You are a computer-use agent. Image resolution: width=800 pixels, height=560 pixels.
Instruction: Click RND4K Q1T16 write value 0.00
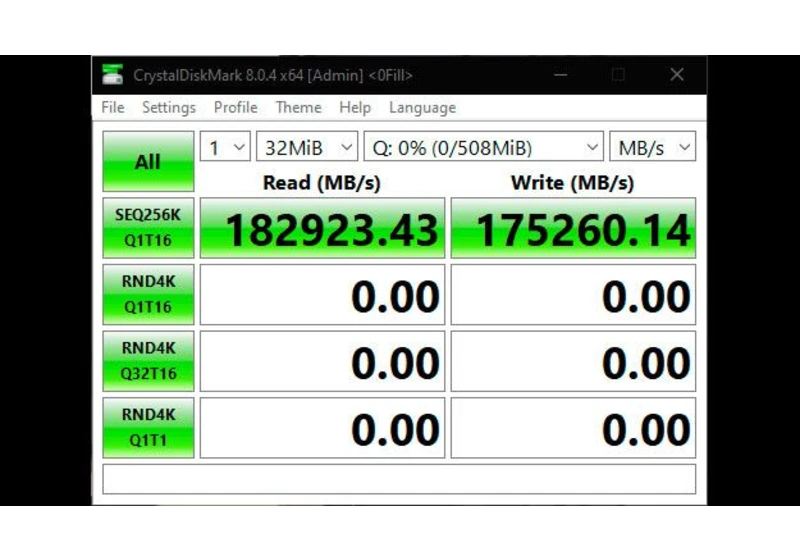pos(573,294)
